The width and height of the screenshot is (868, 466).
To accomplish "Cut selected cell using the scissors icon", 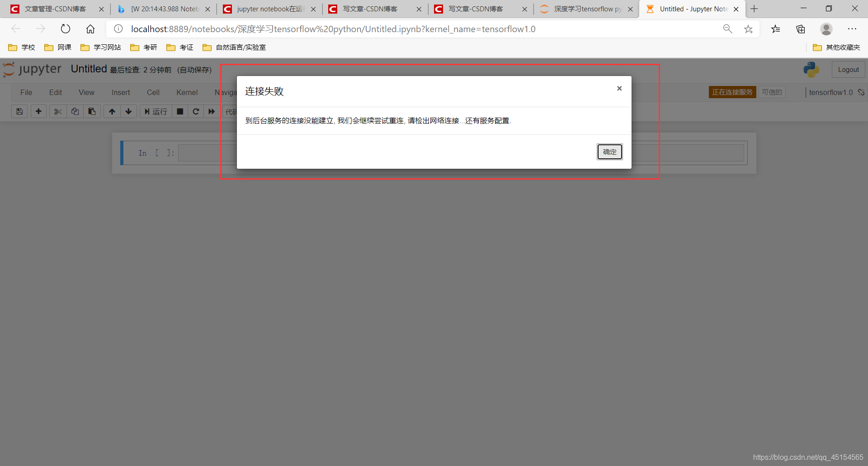I will [x=58, y=111].
